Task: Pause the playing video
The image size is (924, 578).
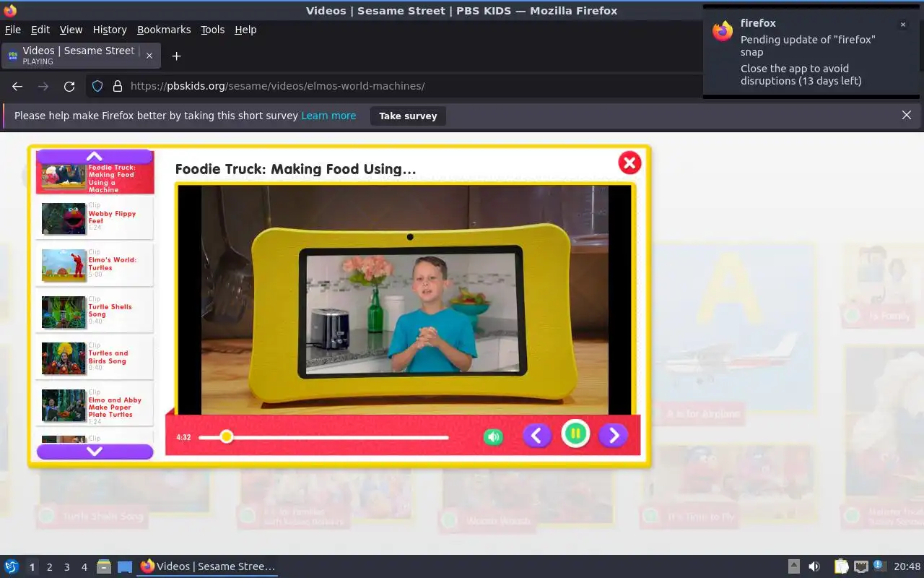Action: click(x=575, y=434)
